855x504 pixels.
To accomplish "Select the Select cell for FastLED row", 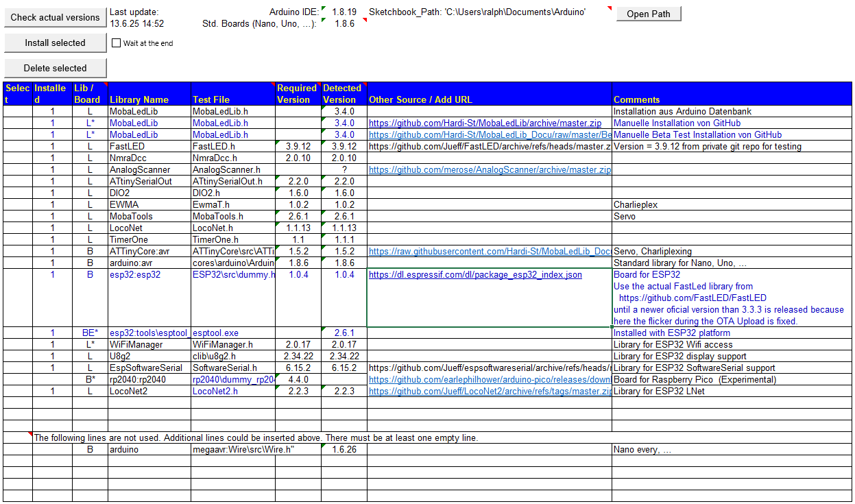I will coord(18,147).
